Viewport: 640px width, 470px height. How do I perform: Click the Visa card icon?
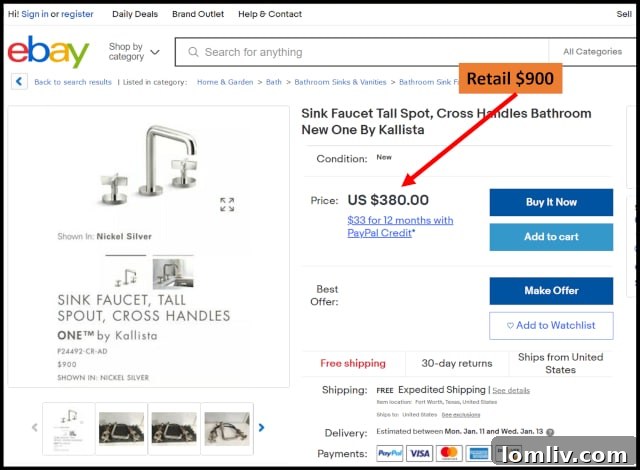420,454
